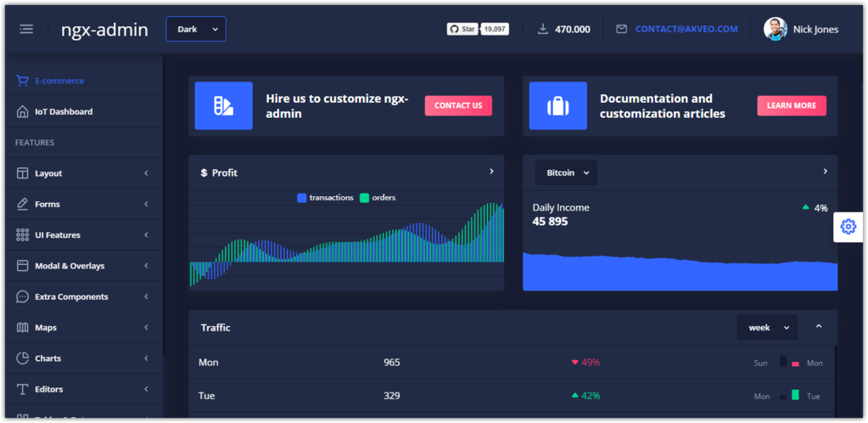Expand the Layout menu chevron
Image resolution: width=868 pixels, height=423 pixels.
coord(146,173)
